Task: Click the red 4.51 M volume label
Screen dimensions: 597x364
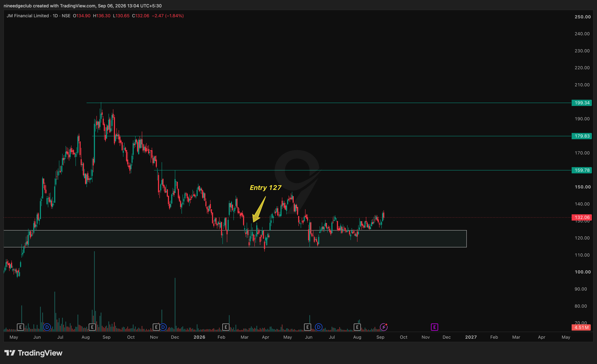Action: [581, 327]
